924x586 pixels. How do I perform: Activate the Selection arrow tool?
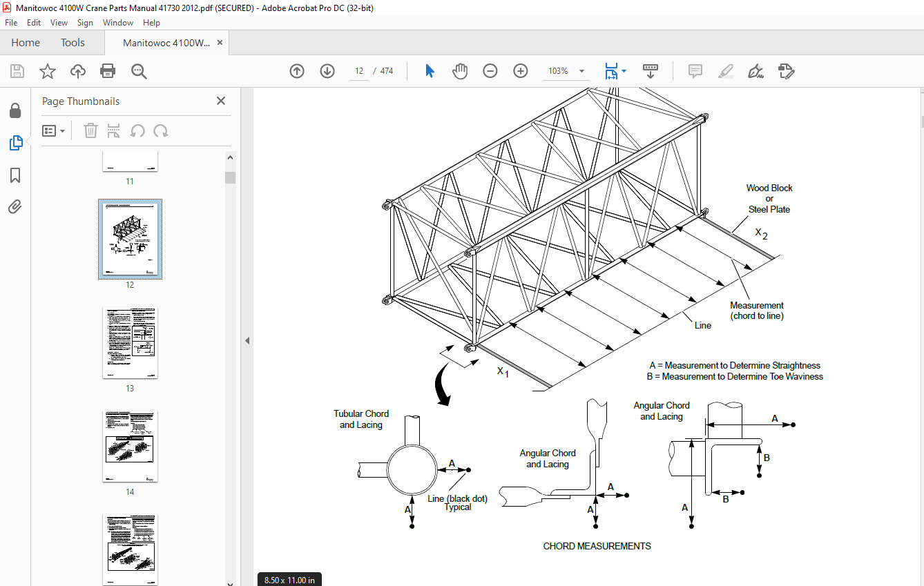(430, 71)
